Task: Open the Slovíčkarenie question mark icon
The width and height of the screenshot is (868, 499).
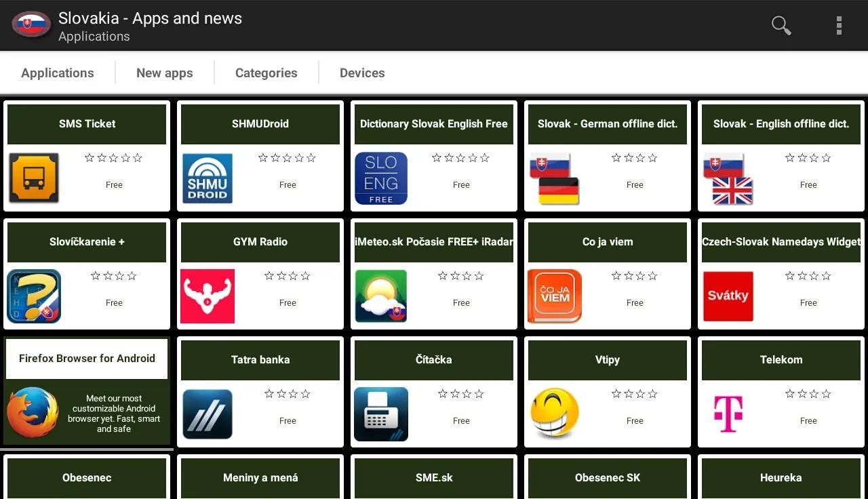Action: [x=34, y=296]
